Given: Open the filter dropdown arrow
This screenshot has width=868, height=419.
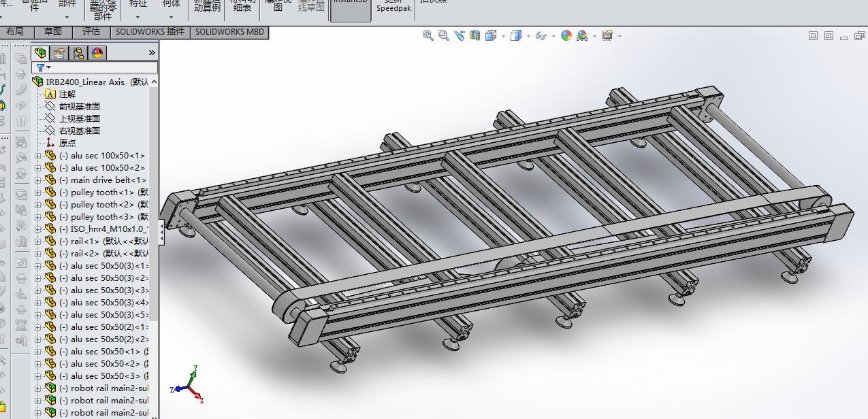Looking at the screenshot, I should (x=49, y=68).
